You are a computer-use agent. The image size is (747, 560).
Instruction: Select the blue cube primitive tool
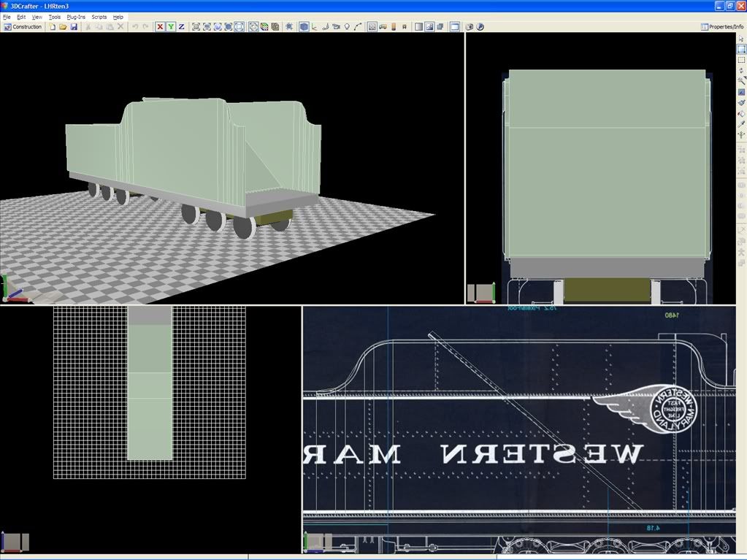(304, 27)
